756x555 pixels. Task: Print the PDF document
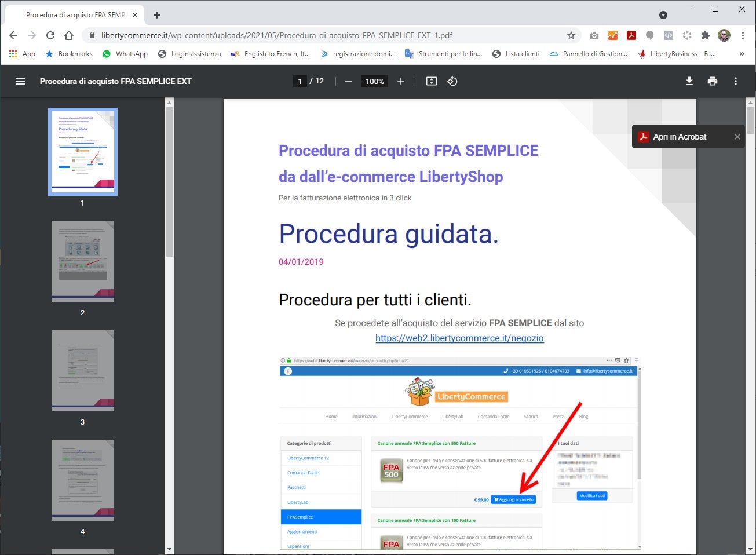tap(713, 81)
